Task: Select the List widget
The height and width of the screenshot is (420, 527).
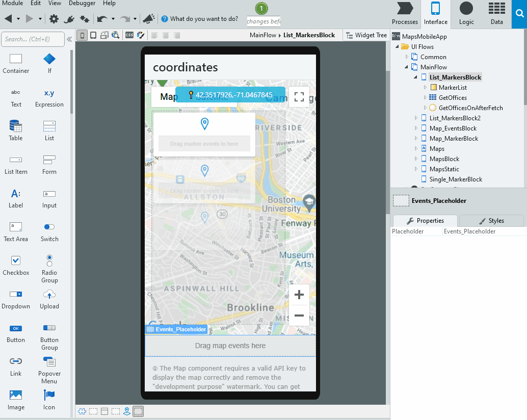Action: (49, 131)
